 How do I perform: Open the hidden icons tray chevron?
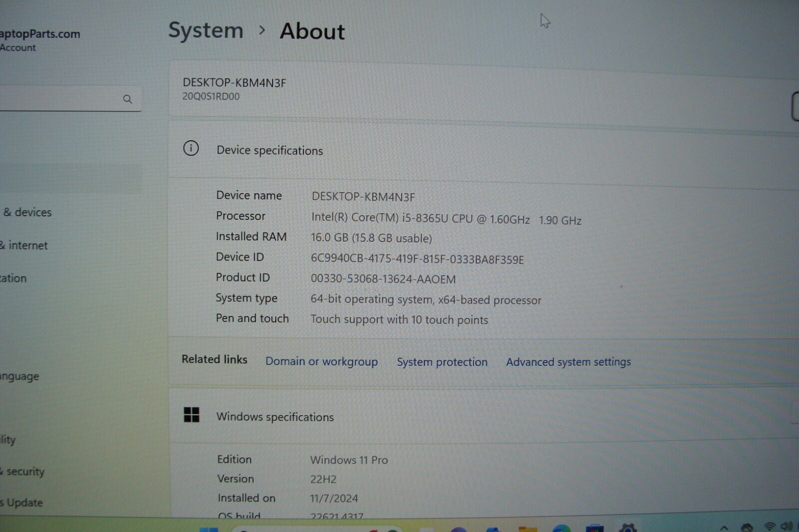point(724,528)
